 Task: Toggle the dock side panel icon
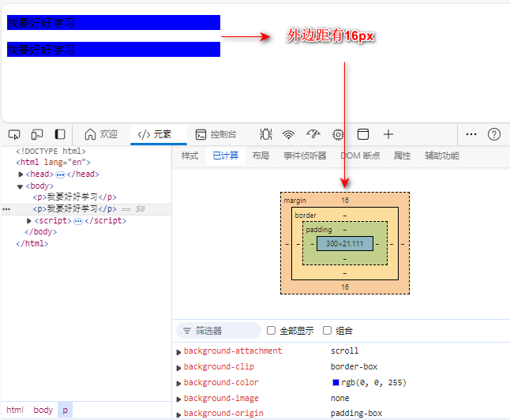point(60,134)
